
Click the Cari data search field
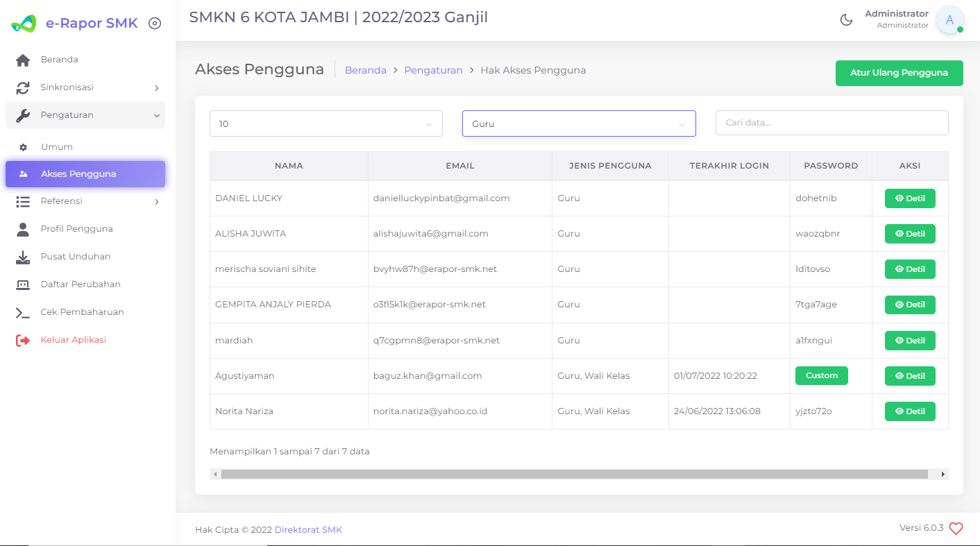[831, 123]
